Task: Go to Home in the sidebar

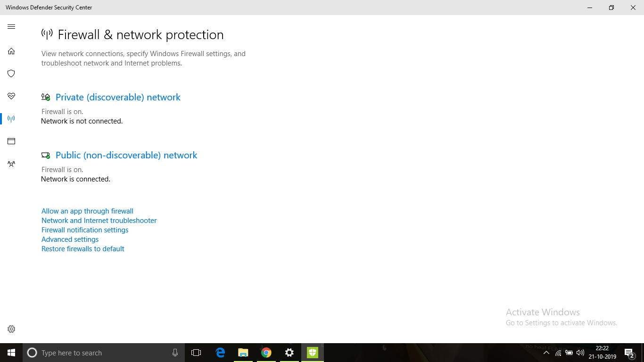Action: 11,51
